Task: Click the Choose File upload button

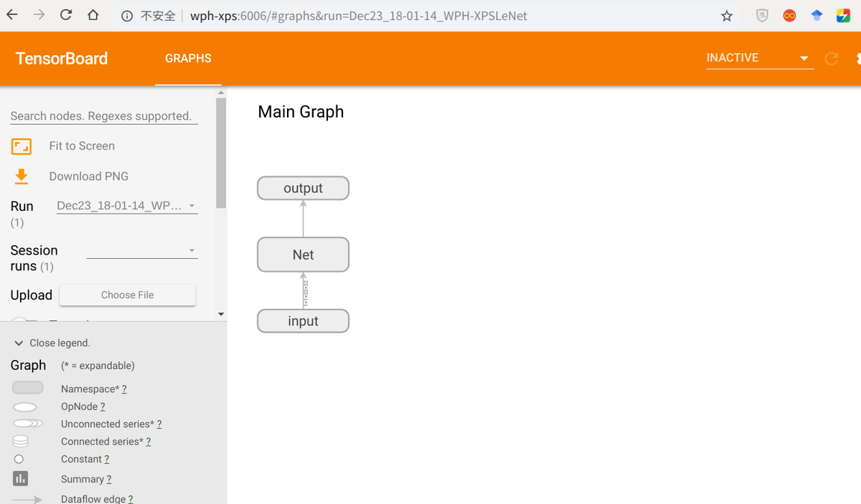Action: [x=128, y=295]
